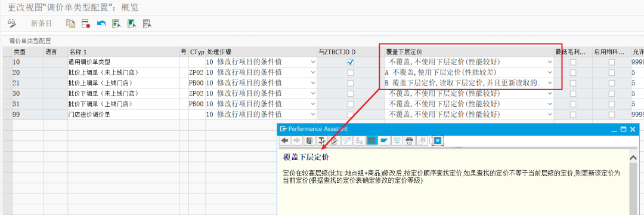Click the blue X close icon in assistant toolbar
Image resolution: width=644 pixels, height=215 pixels.
tap(438, 140)
